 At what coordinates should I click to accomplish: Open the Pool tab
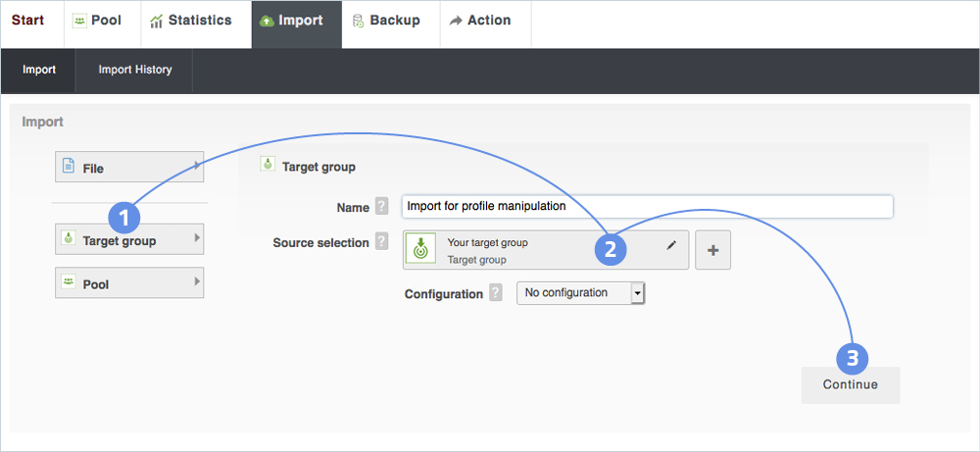point(96,21)
